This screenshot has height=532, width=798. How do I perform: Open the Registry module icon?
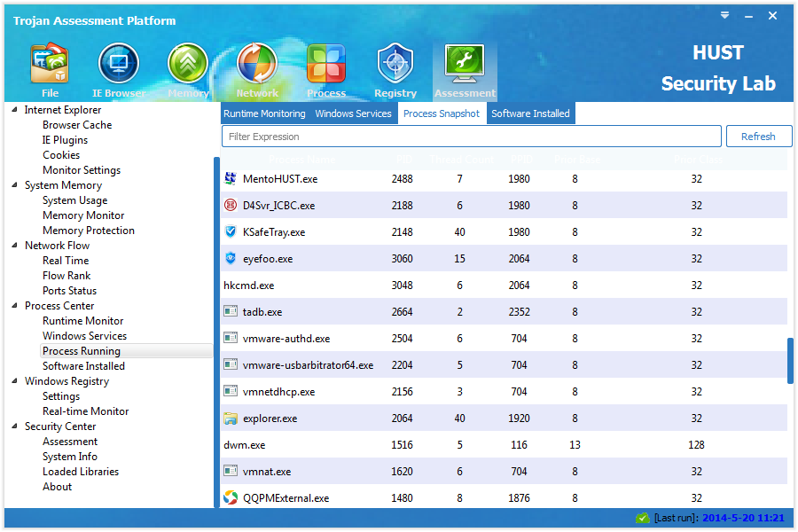[x=395, y=63]
